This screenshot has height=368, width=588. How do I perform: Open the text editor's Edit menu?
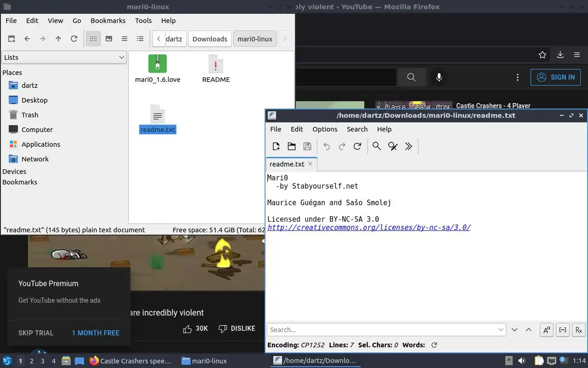(297, 129)
